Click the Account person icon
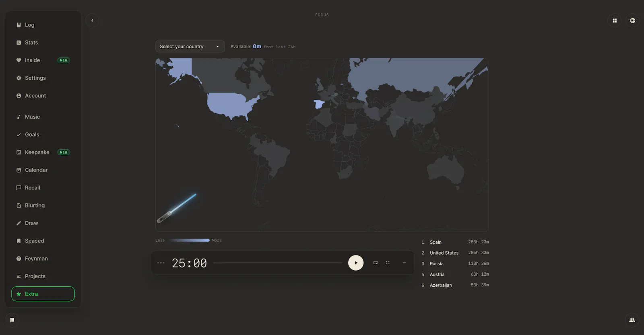The height and width of the screenshot is (335, 644). click(x=19, y=96)
